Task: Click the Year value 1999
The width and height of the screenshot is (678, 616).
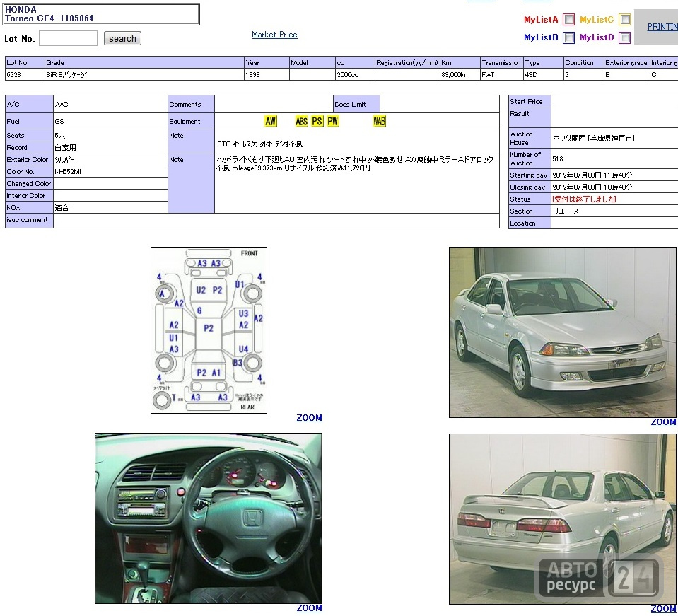Action: click(252, 75)
